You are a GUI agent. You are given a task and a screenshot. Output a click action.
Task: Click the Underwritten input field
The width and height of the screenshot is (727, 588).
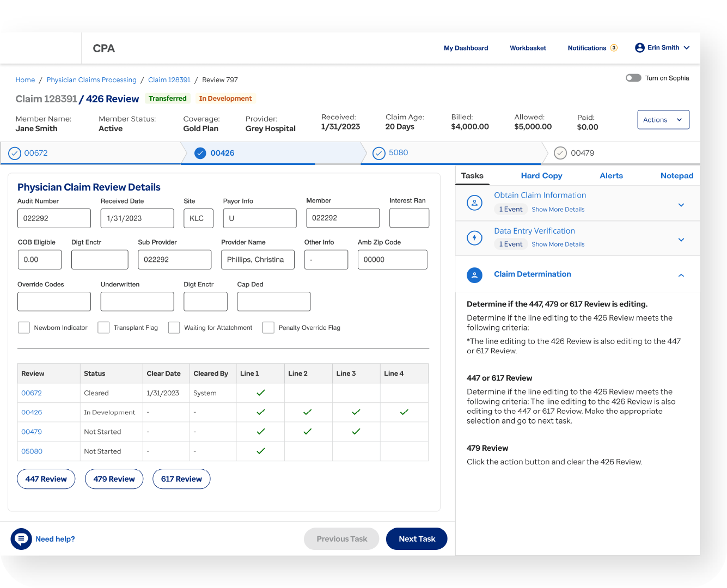(x=137, y=302)
